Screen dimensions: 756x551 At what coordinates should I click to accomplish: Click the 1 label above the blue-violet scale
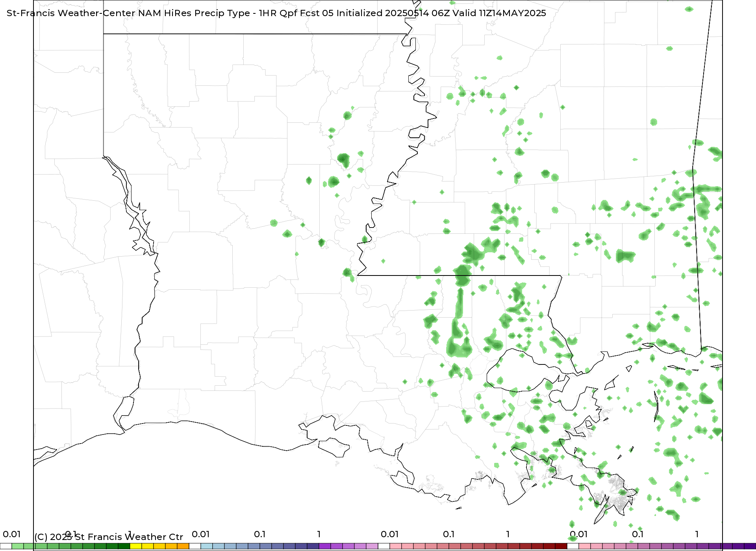(x=319, y=534)
